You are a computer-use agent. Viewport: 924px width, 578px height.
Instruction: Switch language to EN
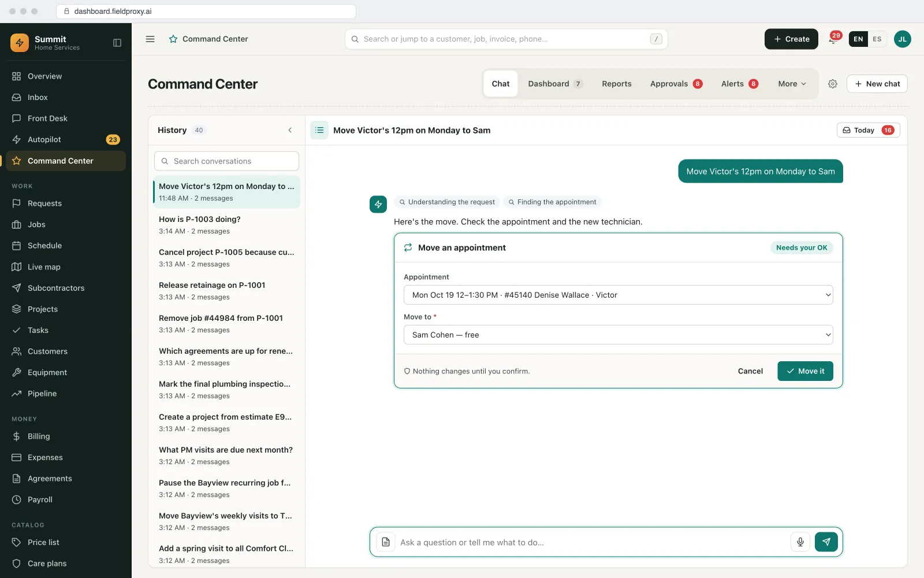(x=858, y=39)
